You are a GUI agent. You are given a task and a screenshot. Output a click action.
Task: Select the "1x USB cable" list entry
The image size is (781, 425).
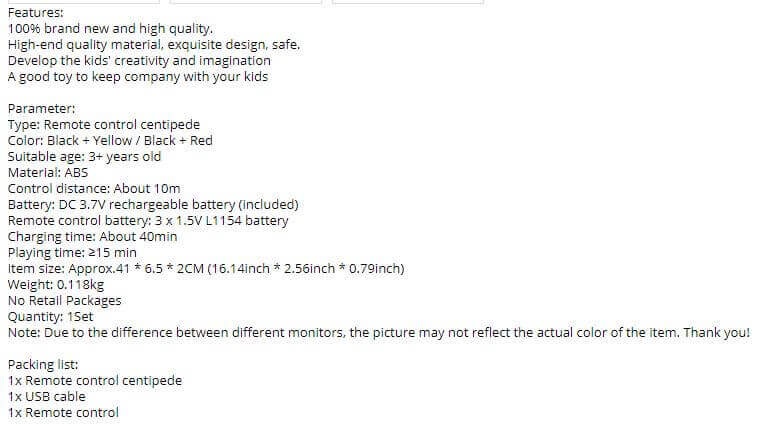tap(47, 396)
